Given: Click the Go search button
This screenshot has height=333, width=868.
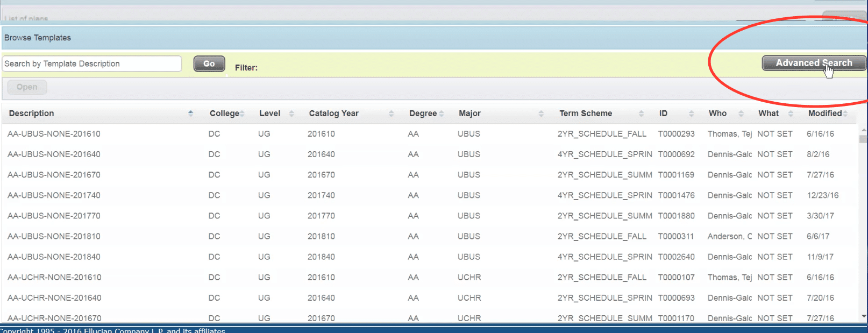Looking at the screenshot, I should pos(209,63).
